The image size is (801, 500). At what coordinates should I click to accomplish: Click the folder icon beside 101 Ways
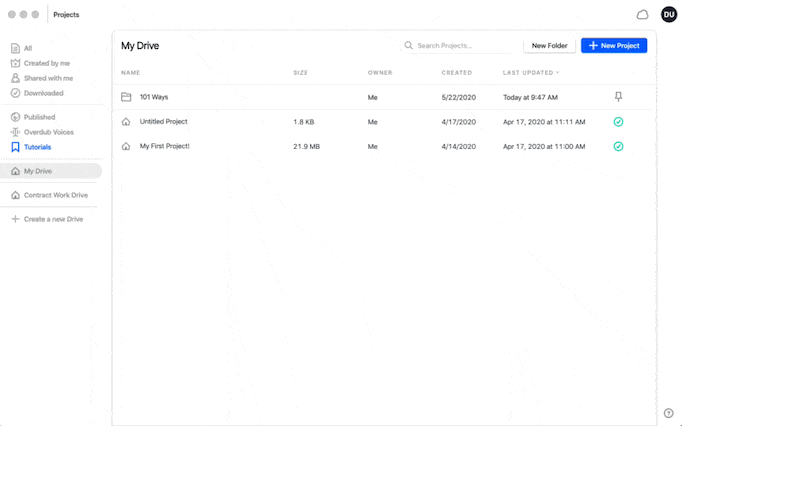tap(126, 97)
